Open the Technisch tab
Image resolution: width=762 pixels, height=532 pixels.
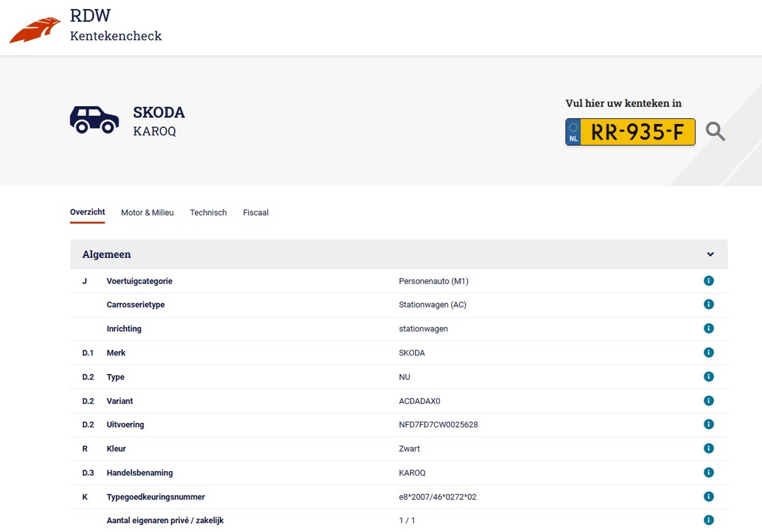pyautogui.click(x=208, y=213)
